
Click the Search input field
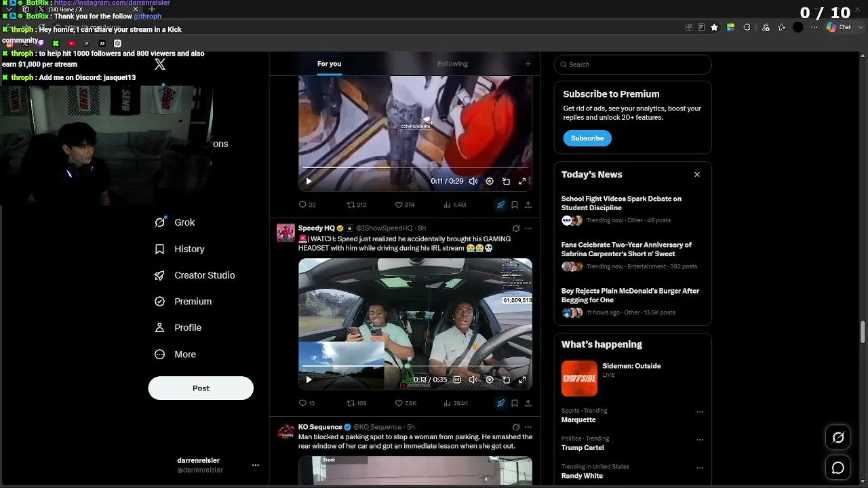coord(633,64)
